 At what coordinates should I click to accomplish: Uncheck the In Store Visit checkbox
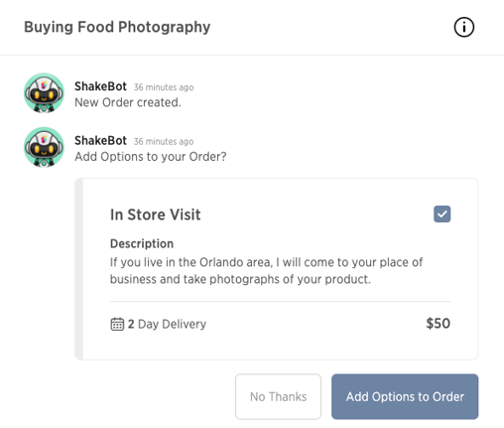tap(441, 214)
